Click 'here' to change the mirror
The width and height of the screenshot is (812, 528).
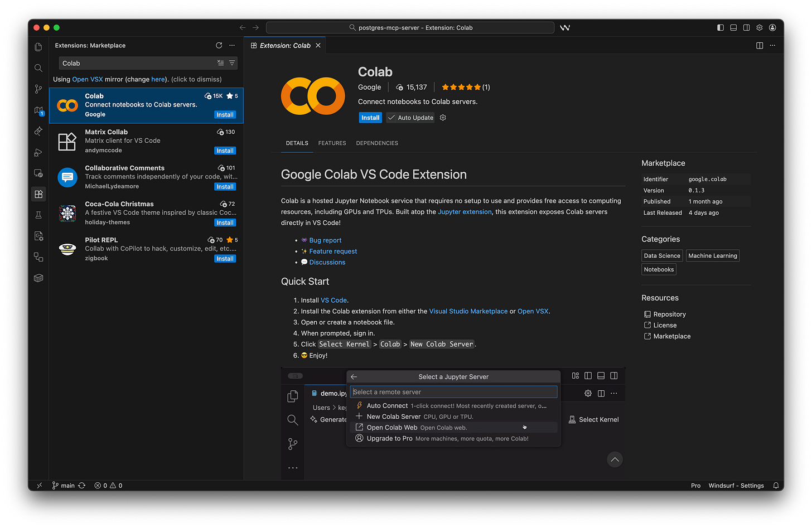tap(158, 79)
